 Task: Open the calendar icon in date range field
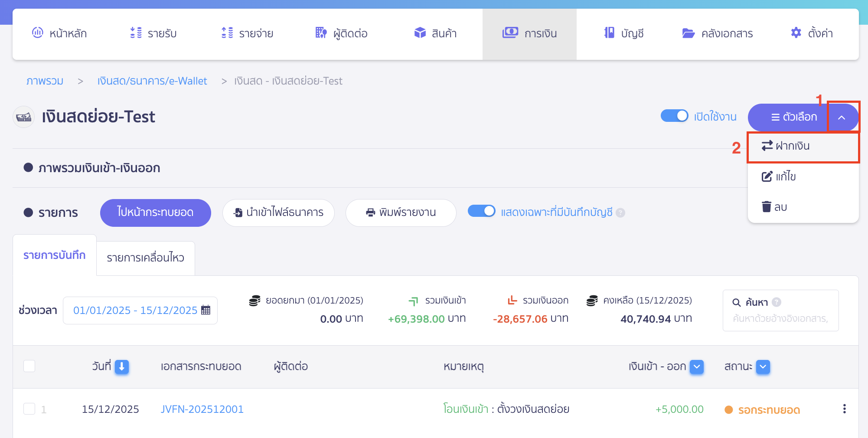tap(206, 310)
